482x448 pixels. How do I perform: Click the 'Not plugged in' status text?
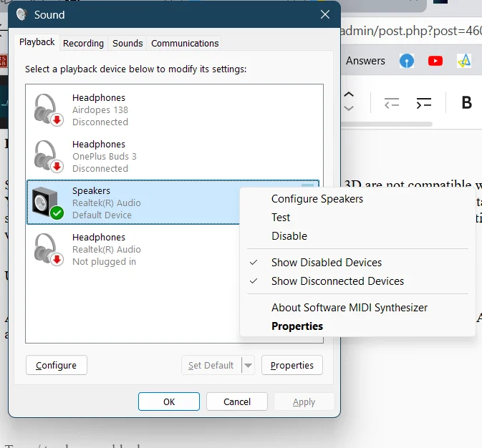(104, 261)
